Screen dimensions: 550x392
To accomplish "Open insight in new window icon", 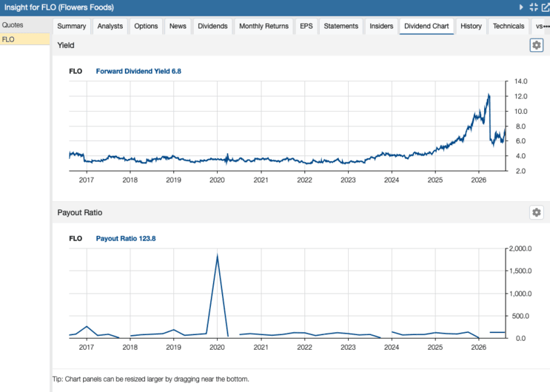I will 546,7.
